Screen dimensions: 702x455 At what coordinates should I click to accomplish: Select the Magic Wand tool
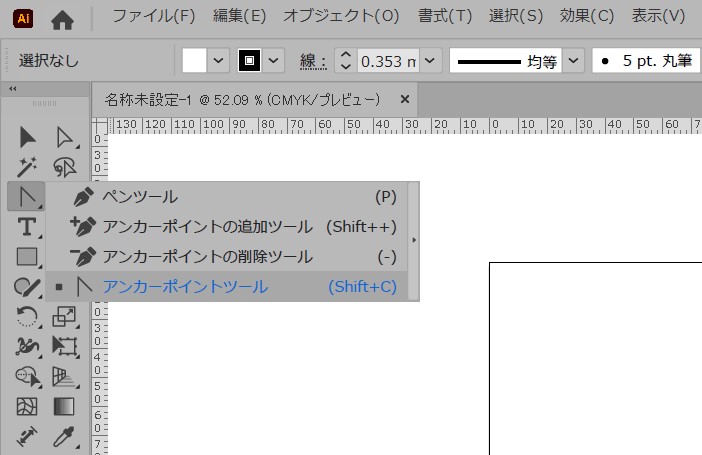pos(27,167)
